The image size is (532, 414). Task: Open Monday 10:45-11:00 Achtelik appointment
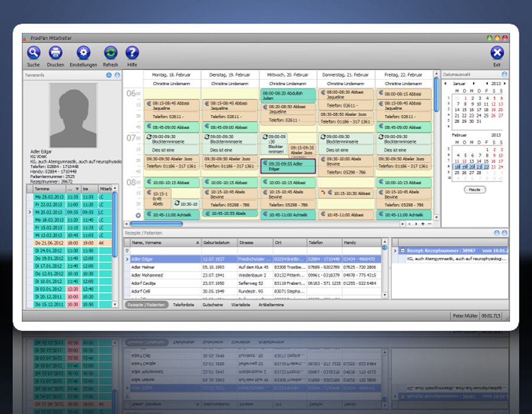pyautogui.click(x=171, y=215)
